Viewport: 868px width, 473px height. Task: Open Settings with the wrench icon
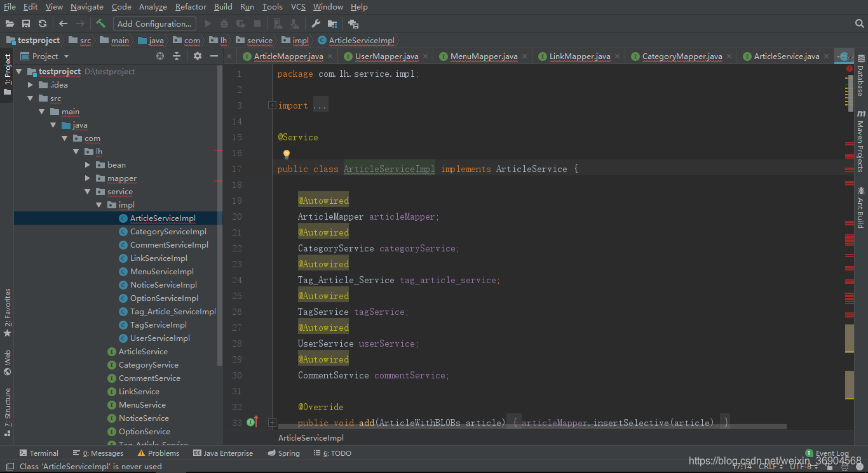click(x=316, y=23)
